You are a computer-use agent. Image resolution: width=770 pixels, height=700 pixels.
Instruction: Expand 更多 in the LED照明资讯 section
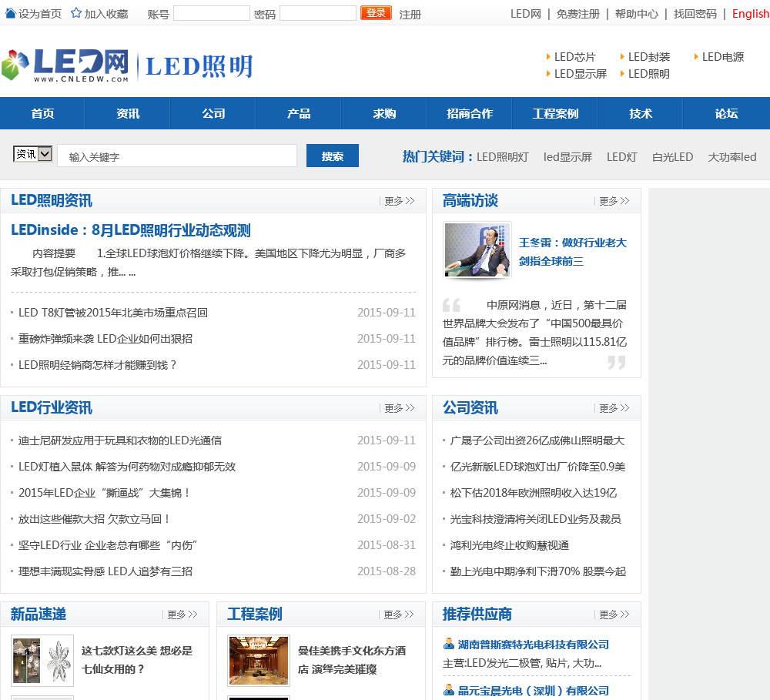click(x=399, y=201)
